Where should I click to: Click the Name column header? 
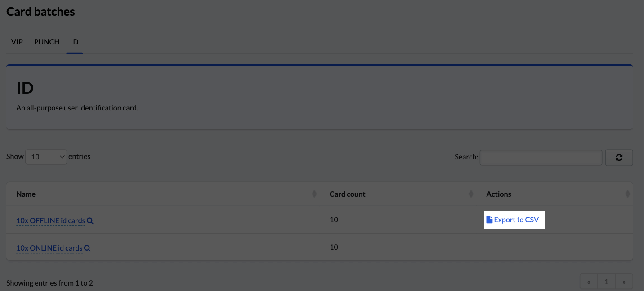click(x=26, y=194)
